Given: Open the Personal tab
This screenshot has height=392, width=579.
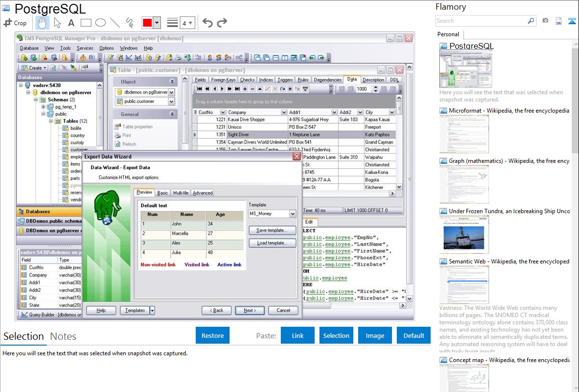Looking at the screenshot, I should click(x=448, y=34).
